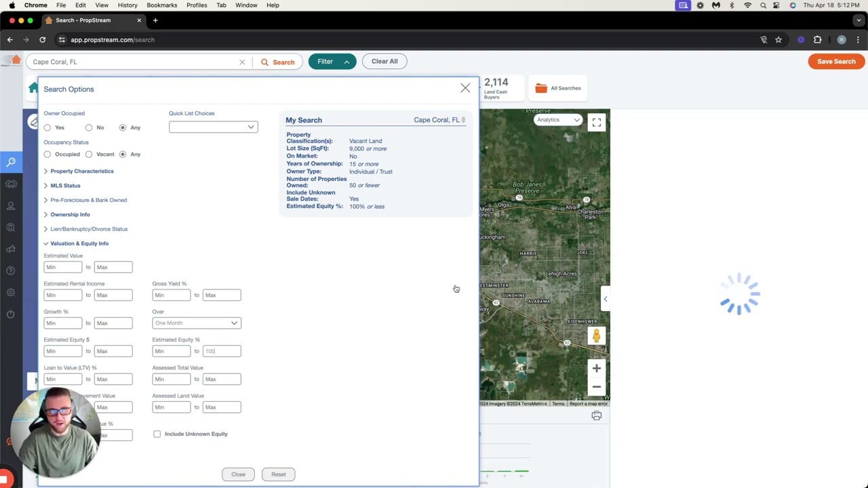Click the home icon beside Search Options
The height and width of the screenshot is (488, 868).
coord(33,88)
